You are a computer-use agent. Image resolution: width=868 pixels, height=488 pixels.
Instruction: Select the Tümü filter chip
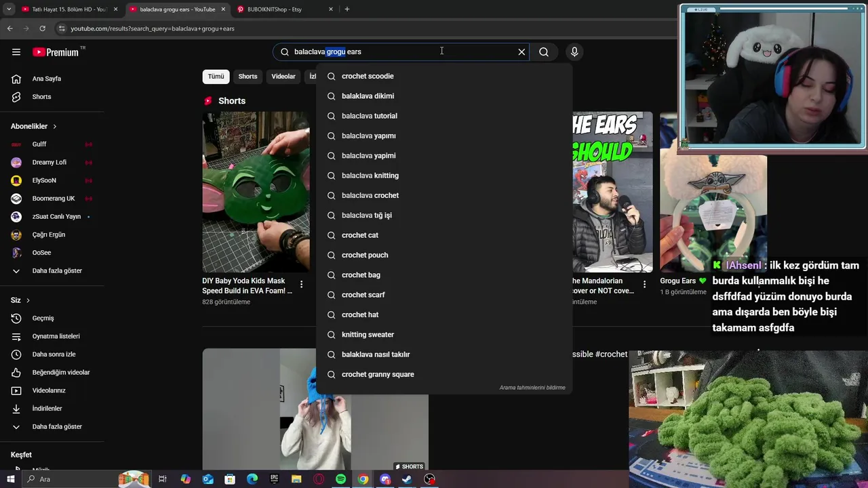[216, 77]
